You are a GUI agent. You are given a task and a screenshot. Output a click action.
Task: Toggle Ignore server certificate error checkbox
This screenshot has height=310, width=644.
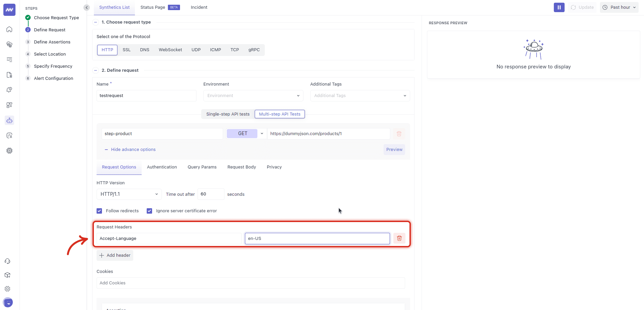pyautogui.click(x=149, y=211)
